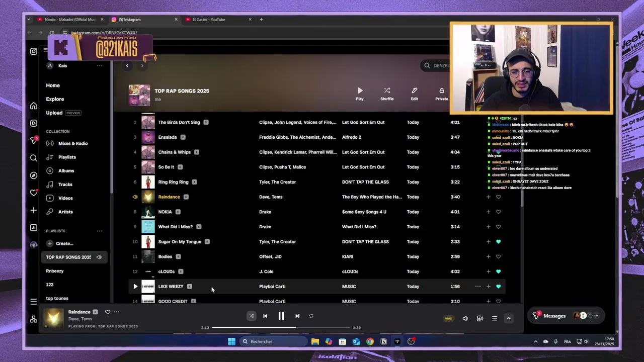This screenshot has width=644, height=362.
Task: Open the Tracks collection
Action: click(x=65, y=185)
